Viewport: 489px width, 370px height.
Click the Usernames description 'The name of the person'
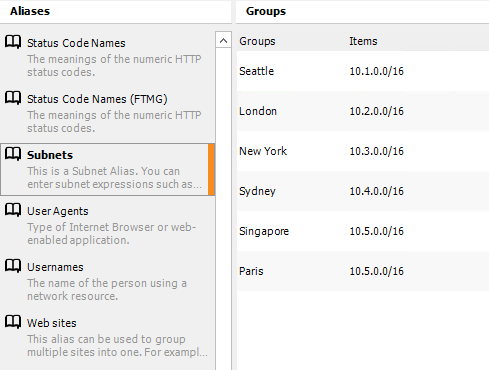coord(107,290)
